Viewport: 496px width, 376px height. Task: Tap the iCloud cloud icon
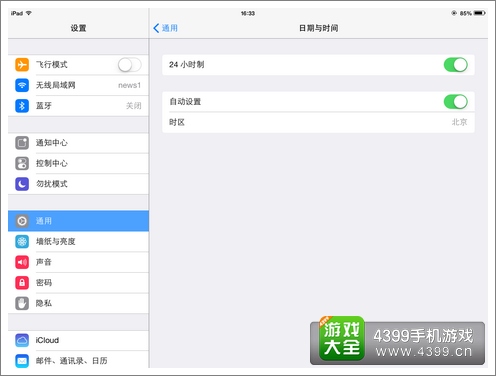pyautogui.click(x=22, y=340)
